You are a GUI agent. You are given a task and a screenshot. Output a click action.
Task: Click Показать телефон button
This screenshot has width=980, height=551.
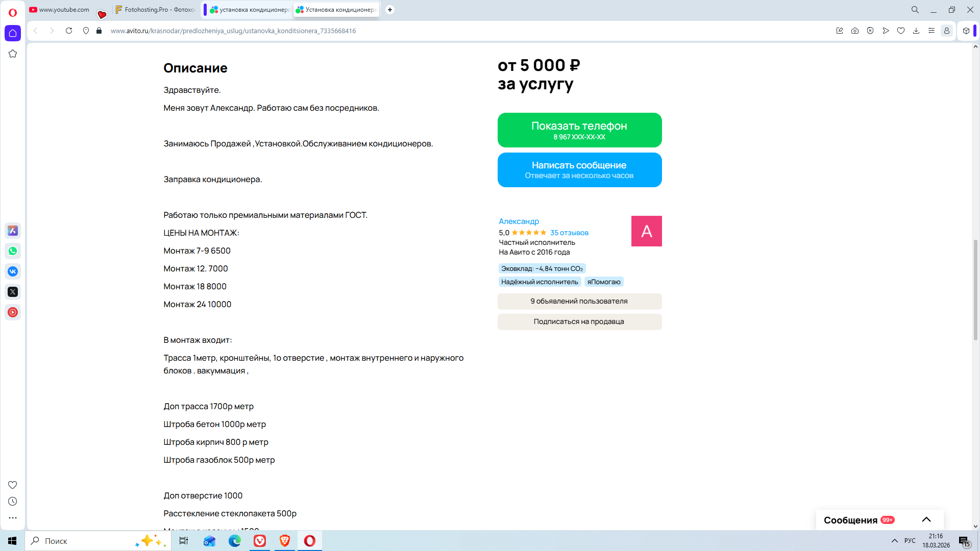coord(579,130)
